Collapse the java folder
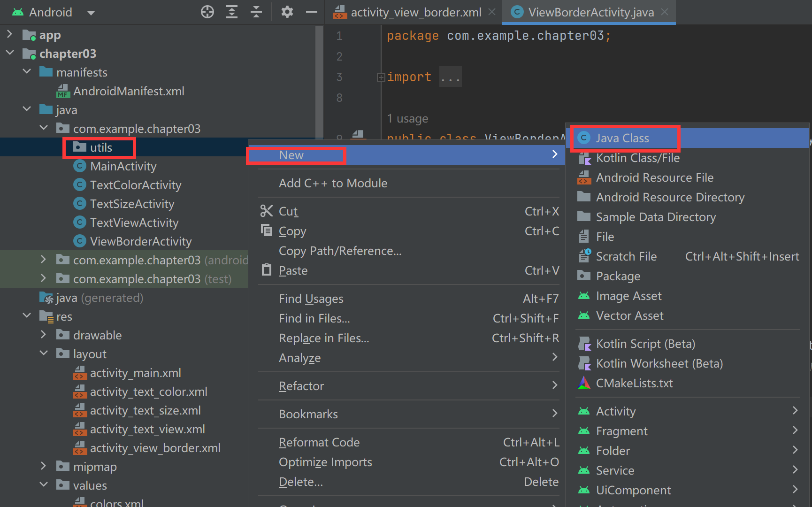This screenshot has width=812, height=507. [x=27, y=109]
